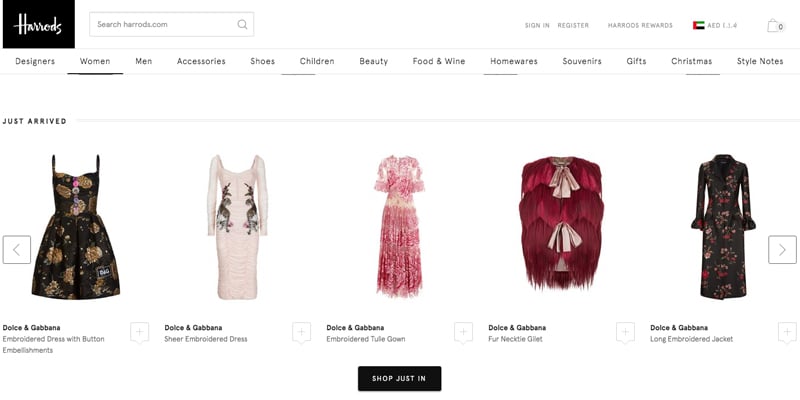The width and height of the screenshot is (800, 400).
Task: Open the Designers menu
Action: (35, 61)
